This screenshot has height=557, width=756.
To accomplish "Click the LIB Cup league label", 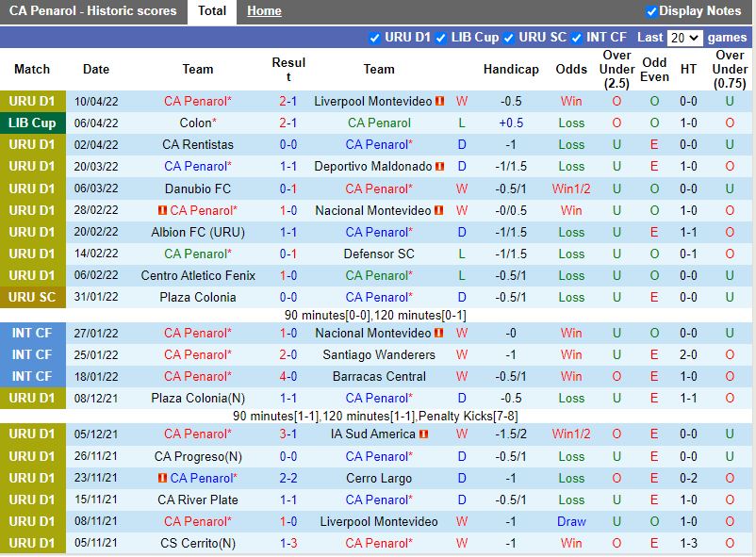I will [x=32, y=123].
